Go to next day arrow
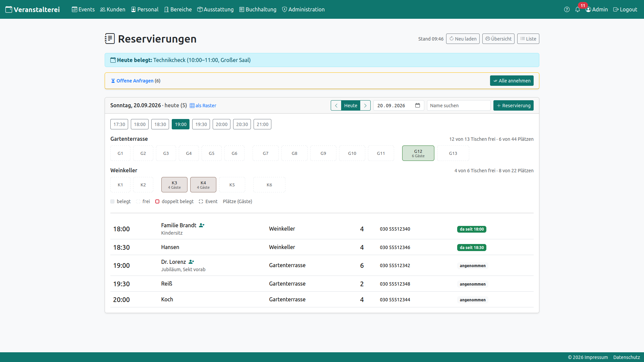644x362 pixels. pyautogui.click(x=365, y=105)
